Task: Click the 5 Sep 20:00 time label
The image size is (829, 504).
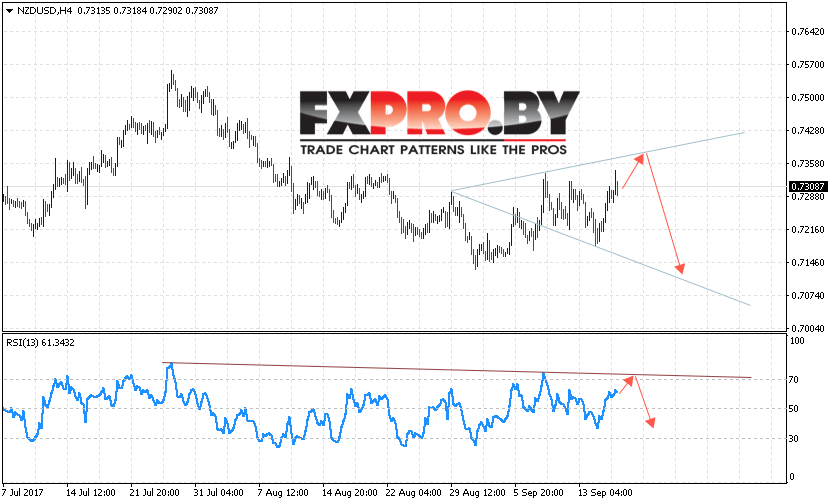Action: [538, 493]
